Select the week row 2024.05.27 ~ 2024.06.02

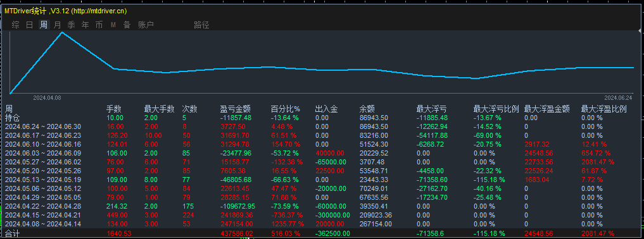coord(43,162)
